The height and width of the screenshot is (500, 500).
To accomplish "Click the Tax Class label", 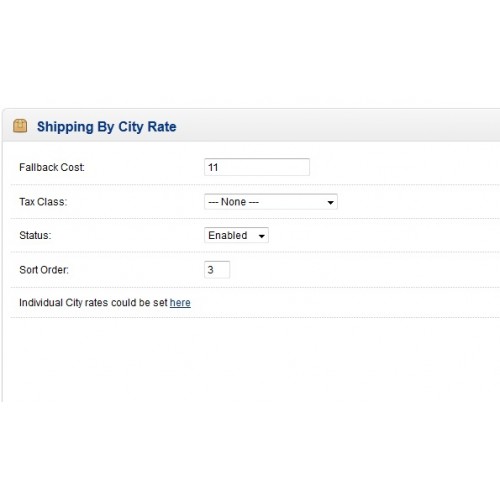I will point(43,202).
